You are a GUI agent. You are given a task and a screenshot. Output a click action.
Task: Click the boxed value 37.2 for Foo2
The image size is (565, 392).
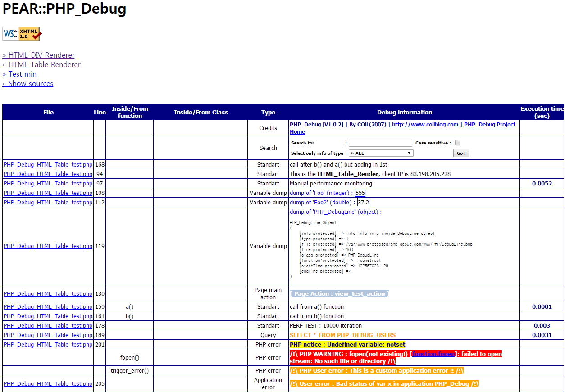(363, 203)
